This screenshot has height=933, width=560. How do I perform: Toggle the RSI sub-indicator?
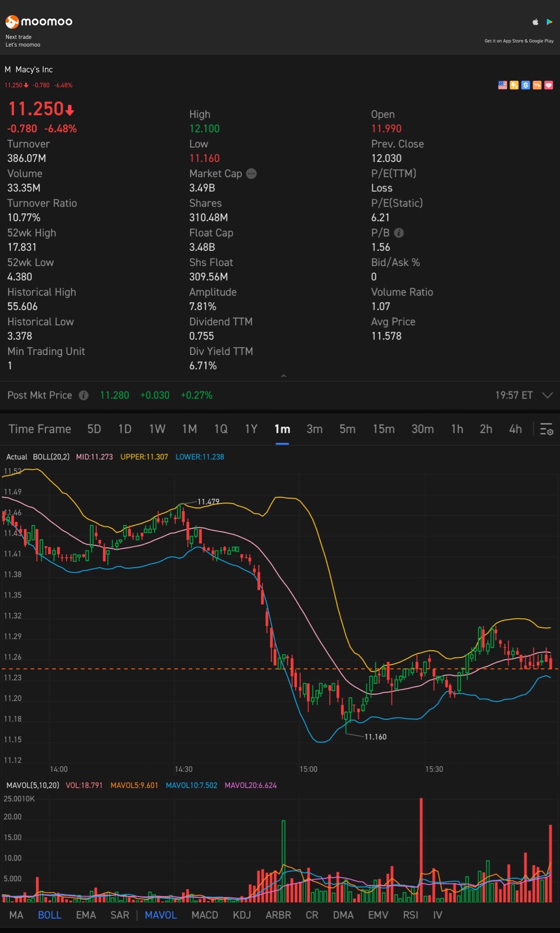pyautogui.click(x=410, y=915)
